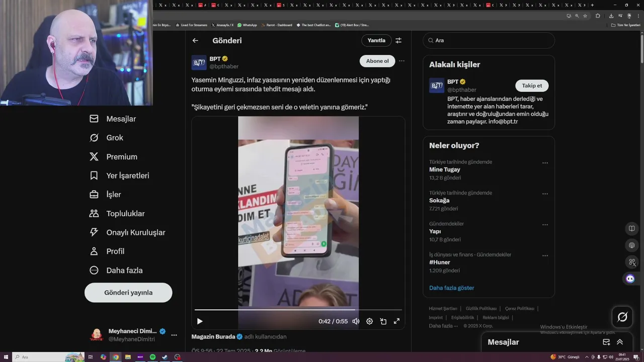Open options dots for Mine Tugay trend

[545, 163]
